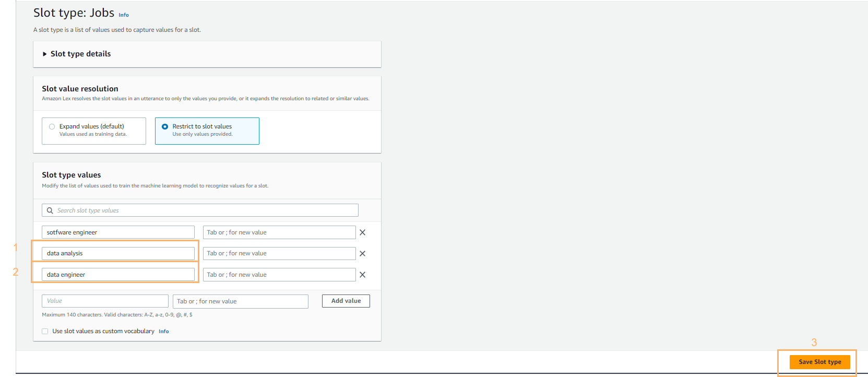
Task: Edit the sotfware engineer value field
Action: [118, 232]
